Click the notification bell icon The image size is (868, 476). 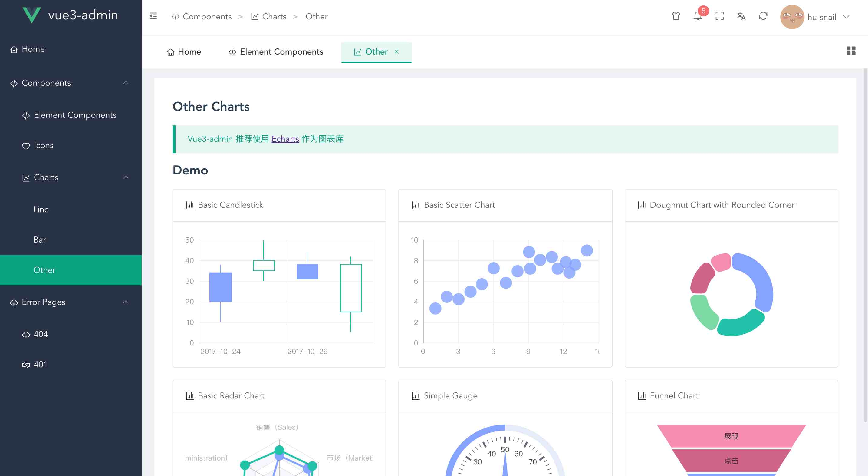point(698,16)
